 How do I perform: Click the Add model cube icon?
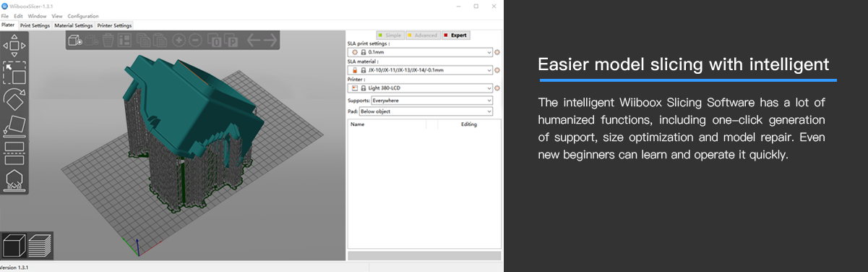75,41
